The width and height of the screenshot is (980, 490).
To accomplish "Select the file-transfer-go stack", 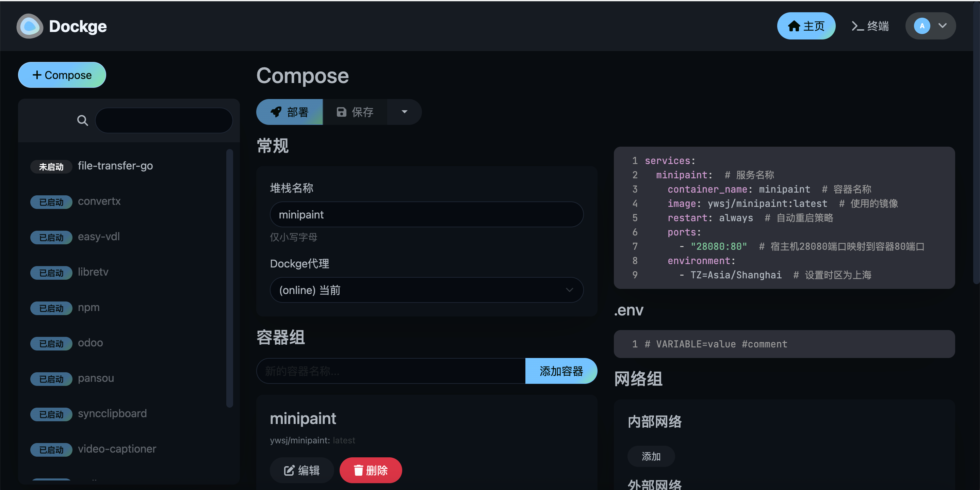I will point(115,166).
